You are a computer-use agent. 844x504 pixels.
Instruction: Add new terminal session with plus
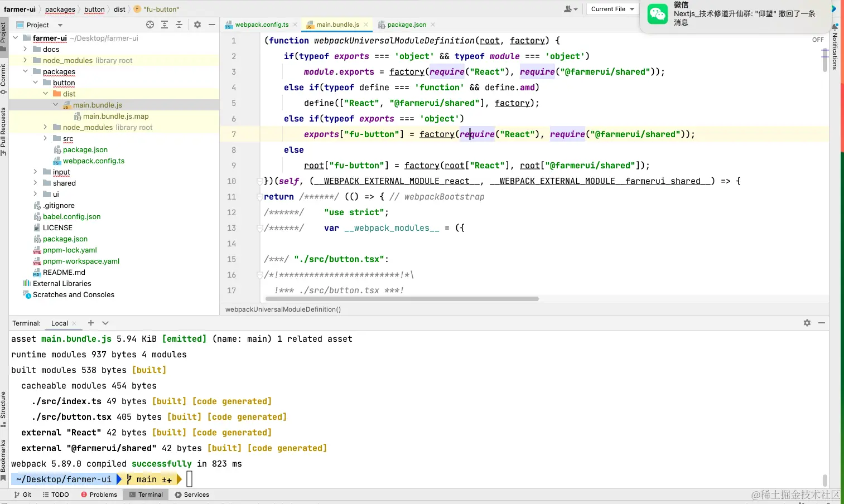[91, 323]
